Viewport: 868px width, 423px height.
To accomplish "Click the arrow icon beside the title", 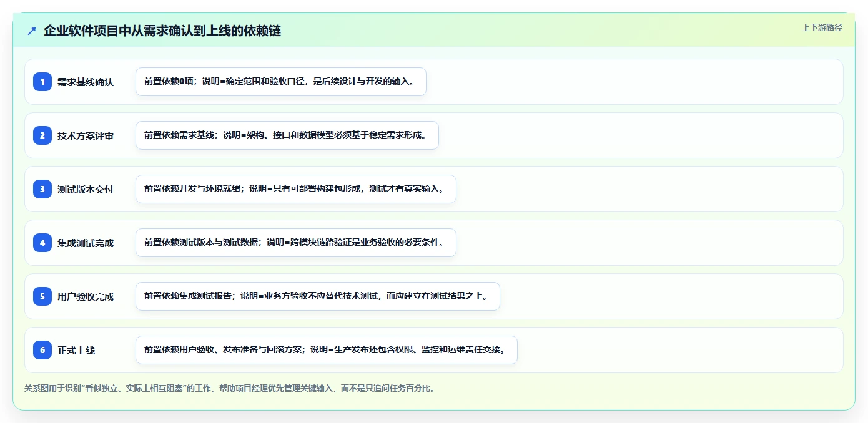I will (x=32, y=31).
